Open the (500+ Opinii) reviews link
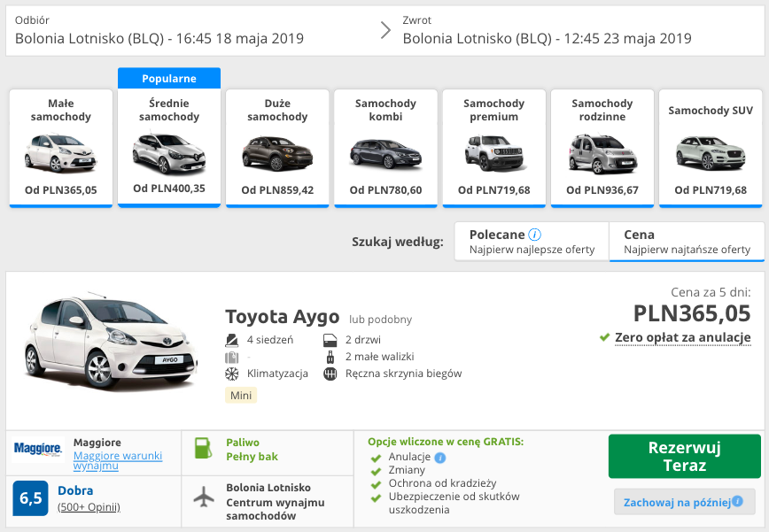This screenshot has height=532, width=769. (89, 507)
